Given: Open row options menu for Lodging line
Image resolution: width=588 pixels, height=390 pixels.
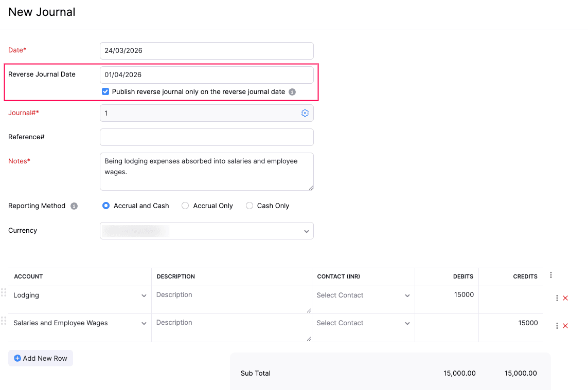Looking at the screenshot, I should click(x=557, y=298).
